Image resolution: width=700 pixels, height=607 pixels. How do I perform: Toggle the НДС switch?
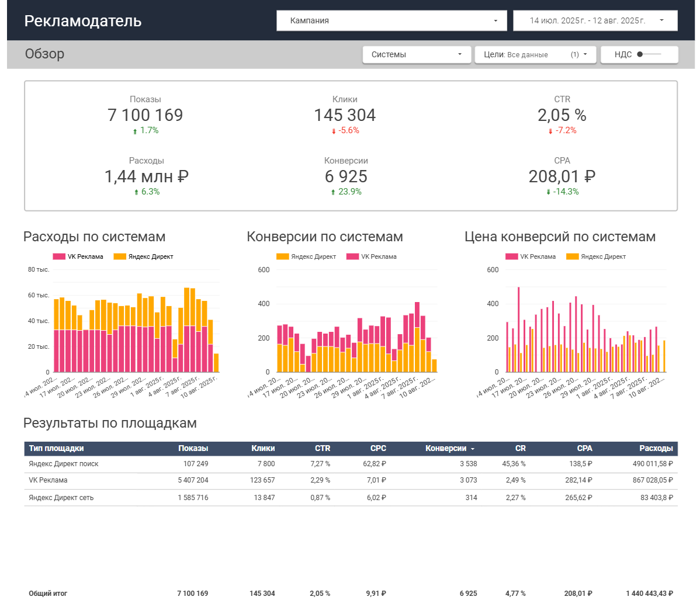click(x=648, y=54)
